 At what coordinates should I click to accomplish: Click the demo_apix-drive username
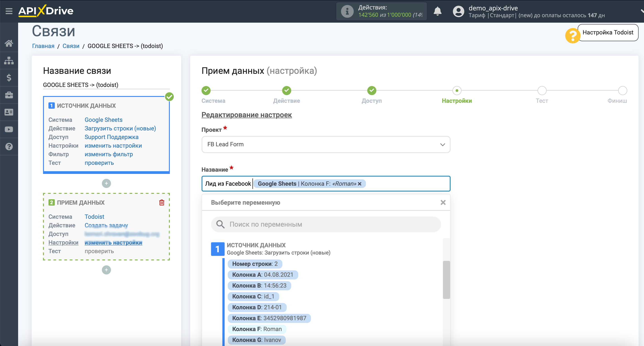coord(493,8)
